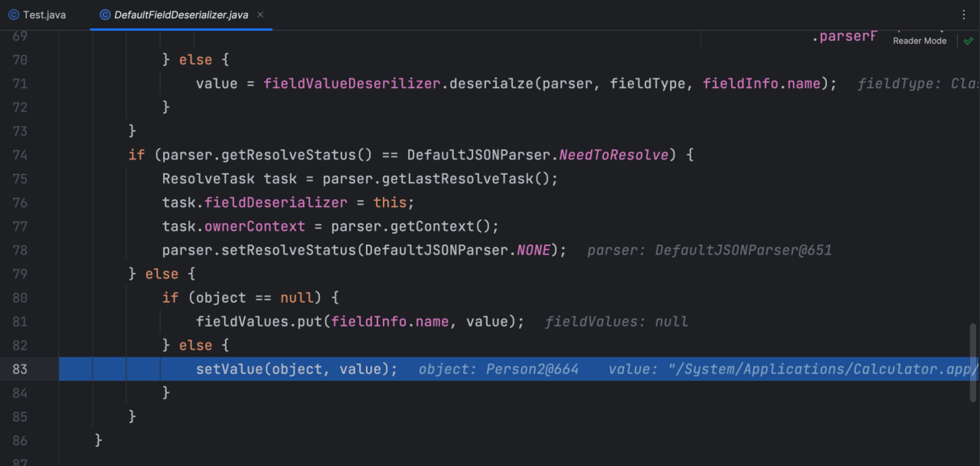This screenshot has width=980, height=466.
Task: Click line number 71 in gutter
Action: [20, 84]
